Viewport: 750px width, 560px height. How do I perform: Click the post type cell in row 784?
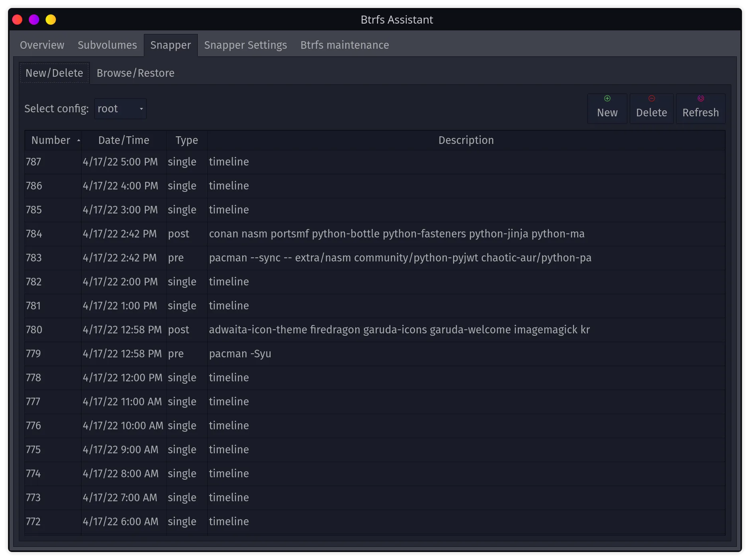[x=187, y=234]
